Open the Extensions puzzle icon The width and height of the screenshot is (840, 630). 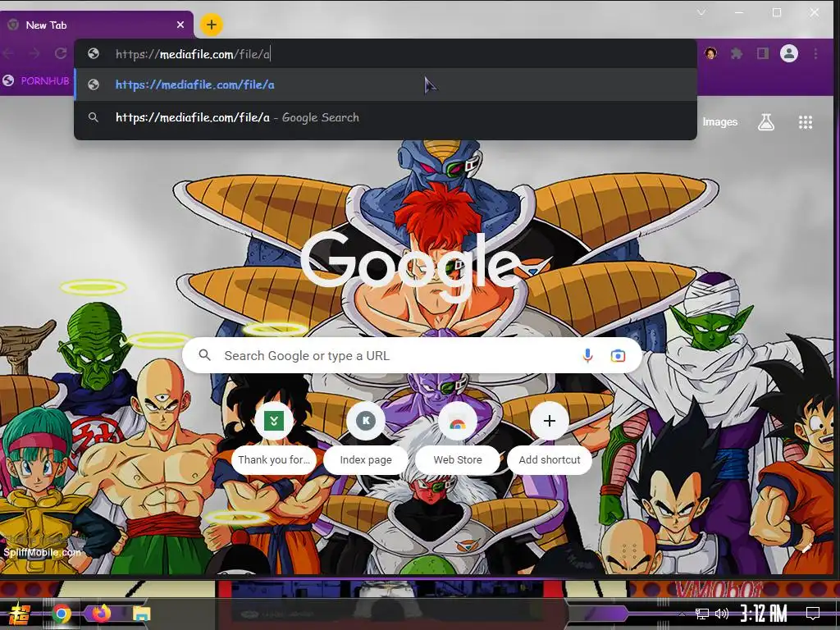pos(737,53)
